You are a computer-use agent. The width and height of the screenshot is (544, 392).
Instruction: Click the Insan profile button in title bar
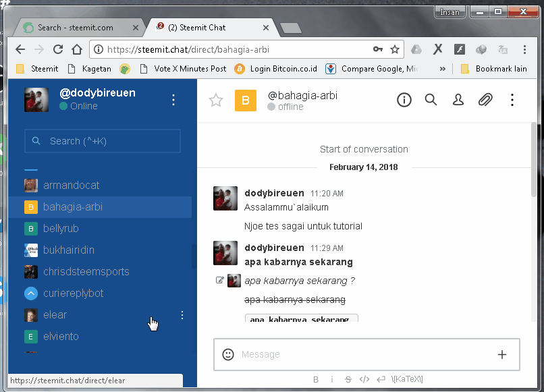point(450,12)
